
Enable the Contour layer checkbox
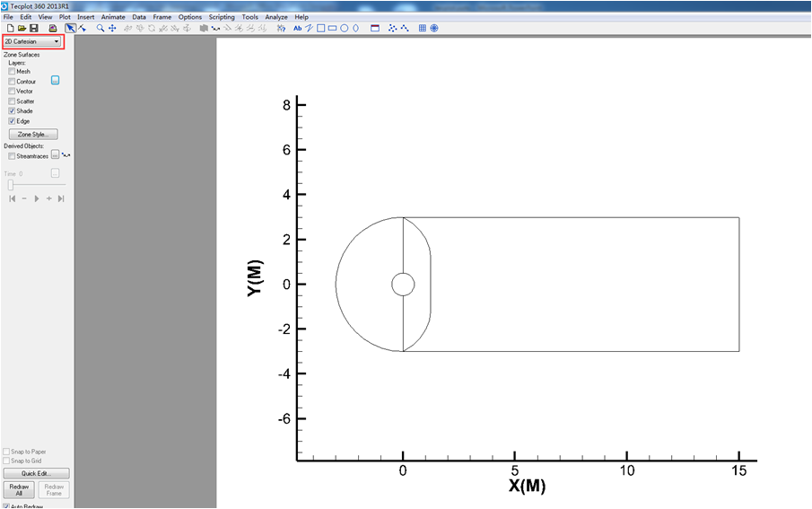click(x=12, y=82)
